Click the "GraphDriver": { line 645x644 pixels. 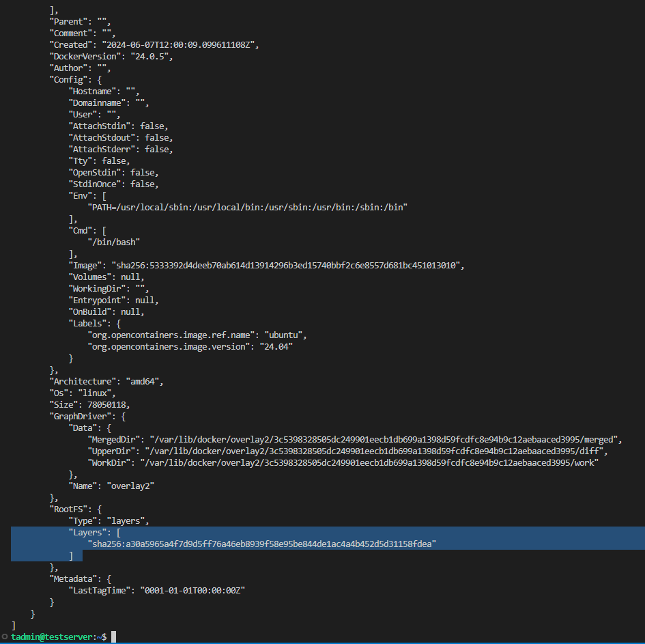[87, 416]
